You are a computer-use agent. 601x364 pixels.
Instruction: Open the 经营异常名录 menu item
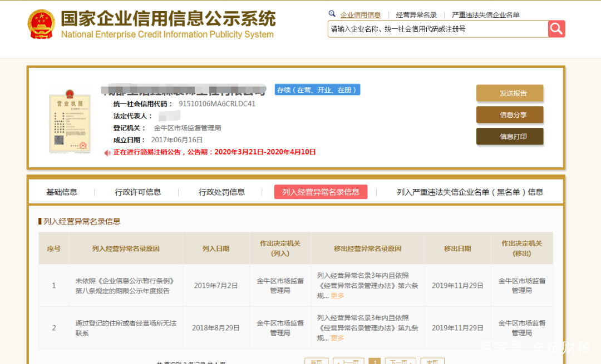pos(416,14)
